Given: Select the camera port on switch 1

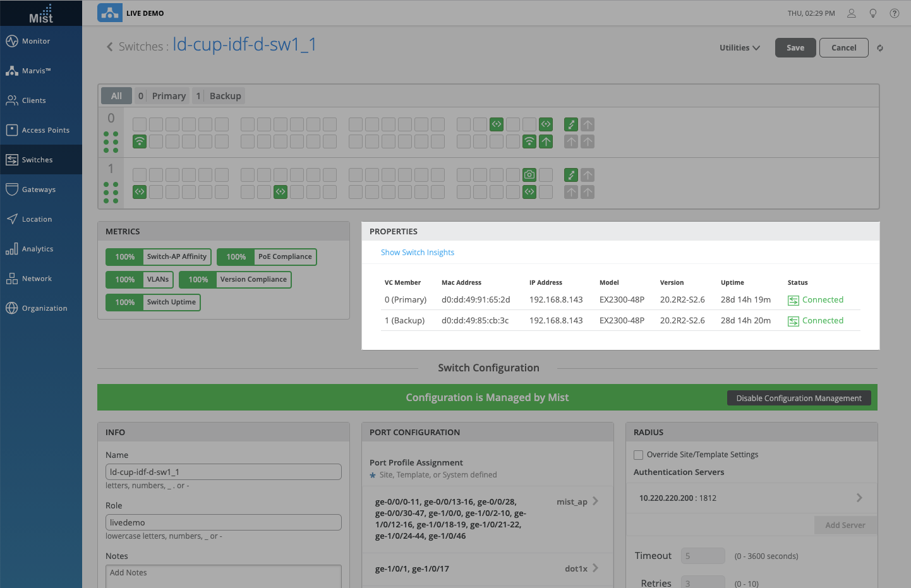Looking at the screenshot, I should point(529,175).
